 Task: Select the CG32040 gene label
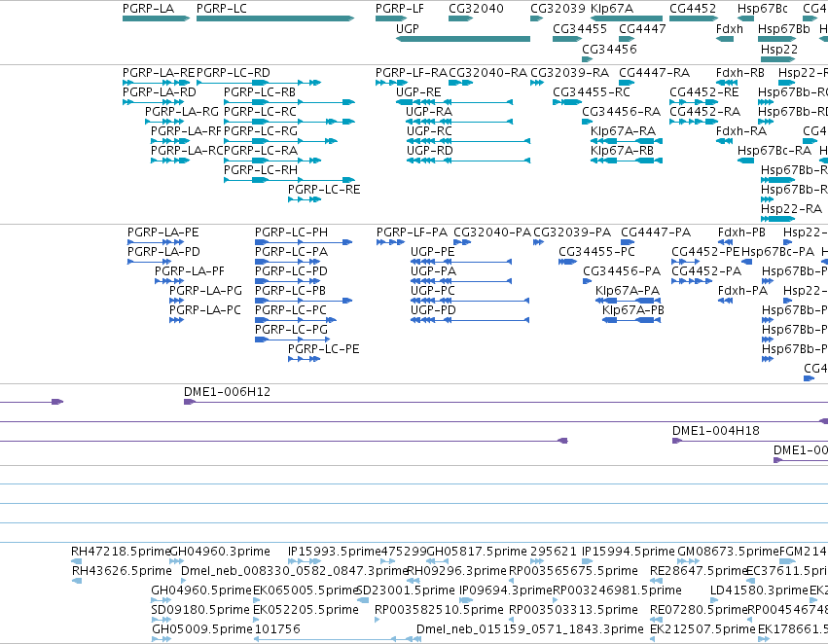click(x=476, y=9)
